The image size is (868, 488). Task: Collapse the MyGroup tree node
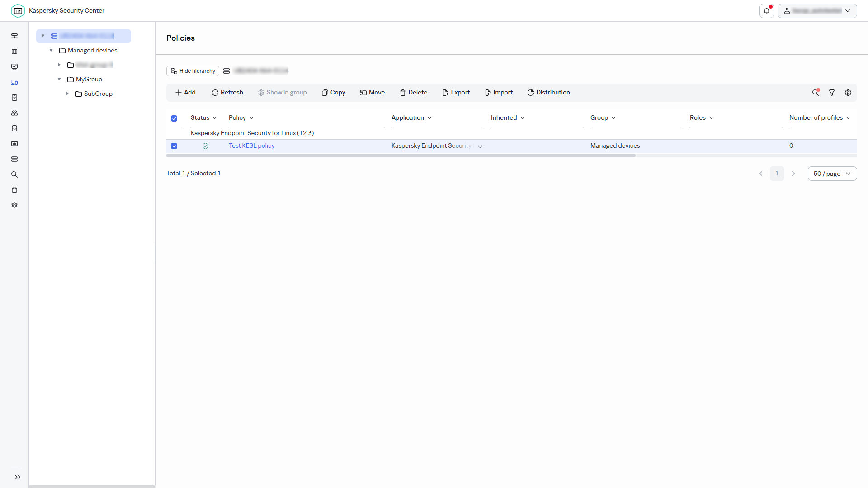click(x=59, y=79)
